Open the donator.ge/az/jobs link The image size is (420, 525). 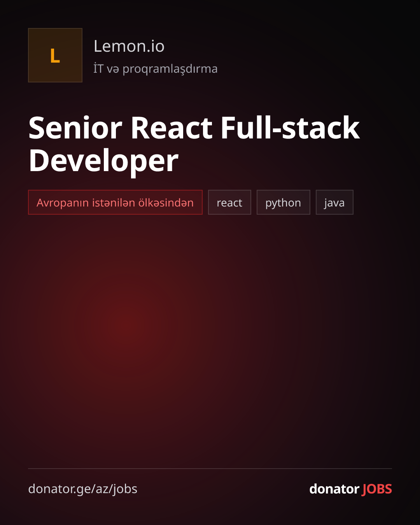[83, 489]
